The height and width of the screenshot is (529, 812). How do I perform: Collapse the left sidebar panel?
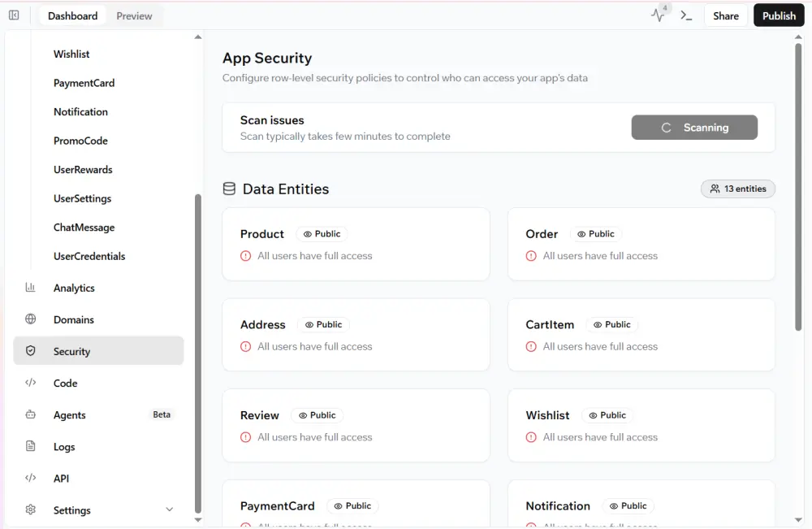[13, 15]
